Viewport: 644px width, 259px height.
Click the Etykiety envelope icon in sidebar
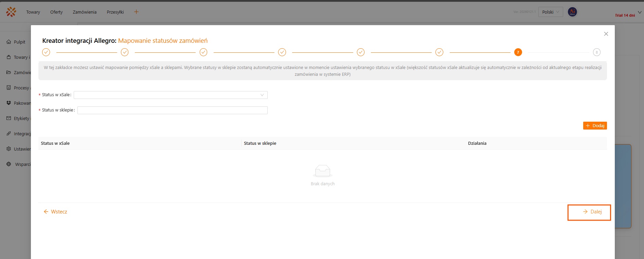pyautogui.click(x=9, y=118)
